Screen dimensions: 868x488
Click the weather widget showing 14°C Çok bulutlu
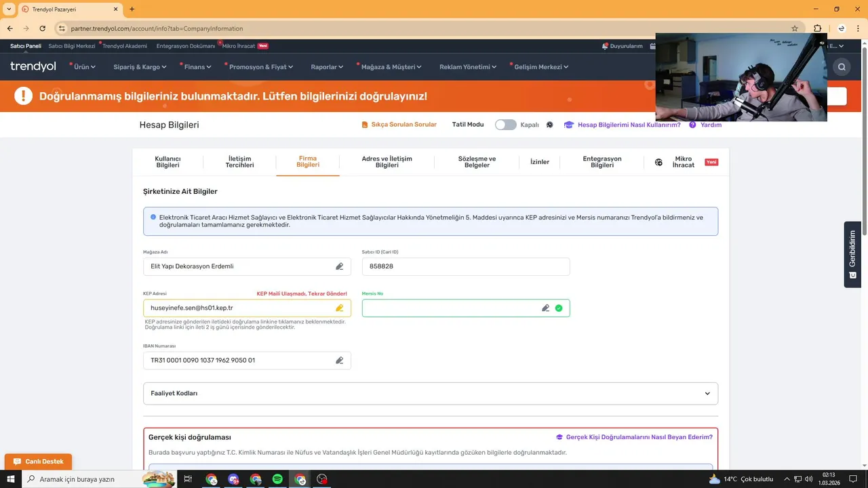[x=741, y=479]
